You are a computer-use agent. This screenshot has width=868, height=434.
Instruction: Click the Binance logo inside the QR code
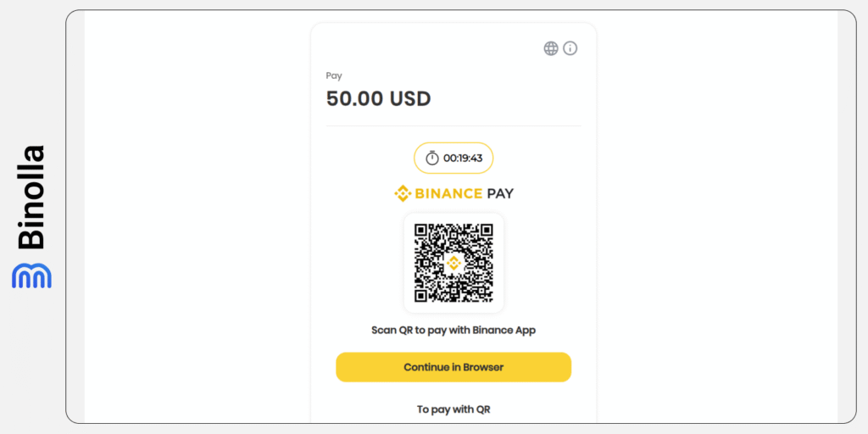point(453,263)
